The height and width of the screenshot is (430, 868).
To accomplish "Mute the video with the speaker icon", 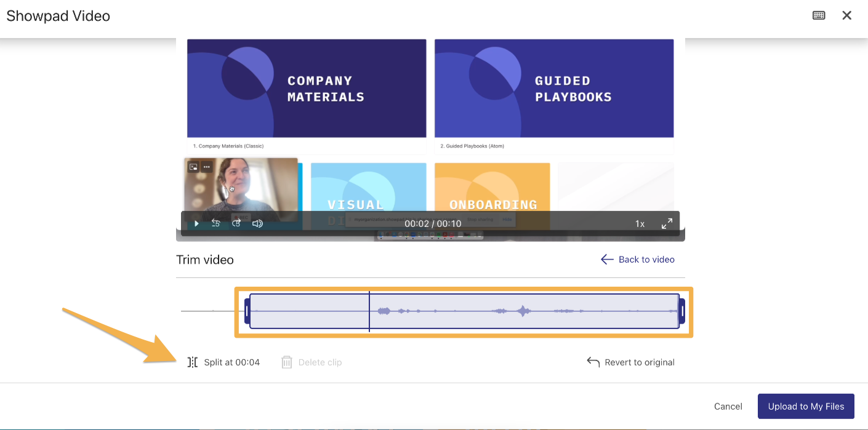I will [257, 223].
